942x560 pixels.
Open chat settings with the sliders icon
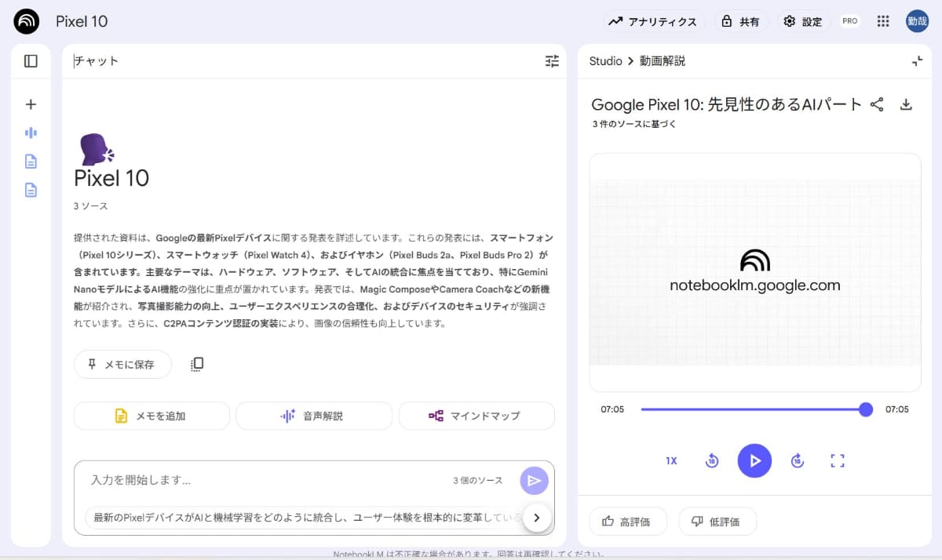pyautogui.click(x=551, y=60)
